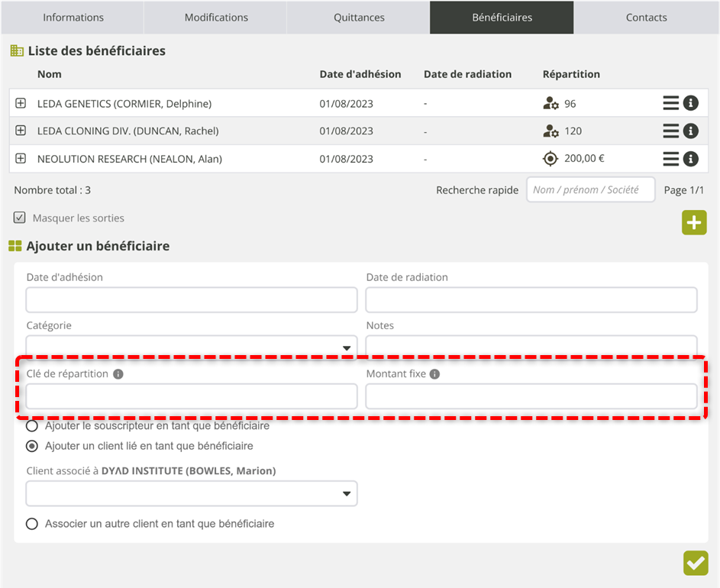Click the Date d'adhésion input field
The width and height of the screenshot is (720, 588).
[192, 300]
